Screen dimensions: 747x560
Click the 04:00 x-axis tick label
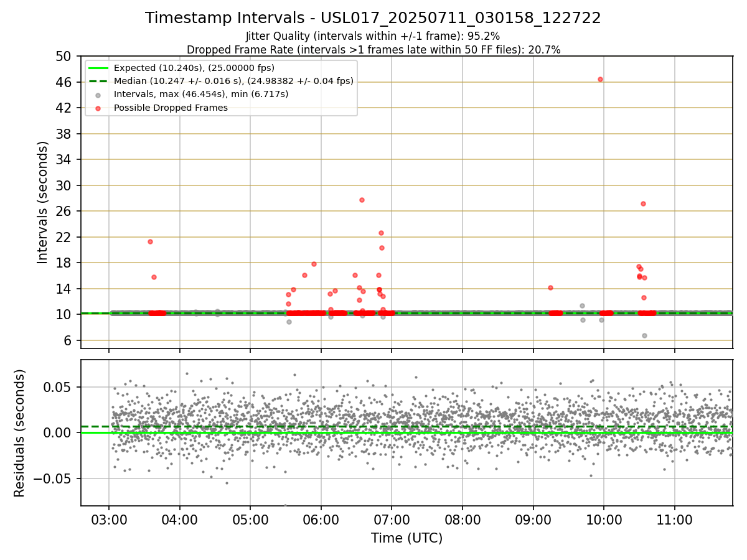pos(180,519)
